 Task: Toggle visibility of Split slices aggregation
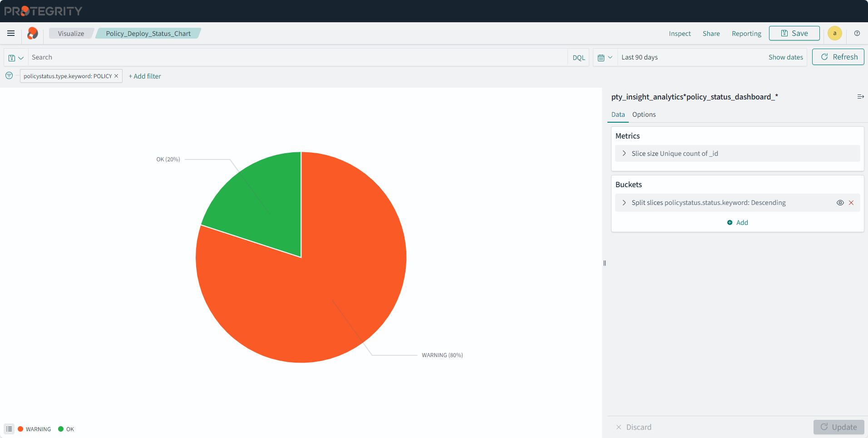click(x=840, y=203)
